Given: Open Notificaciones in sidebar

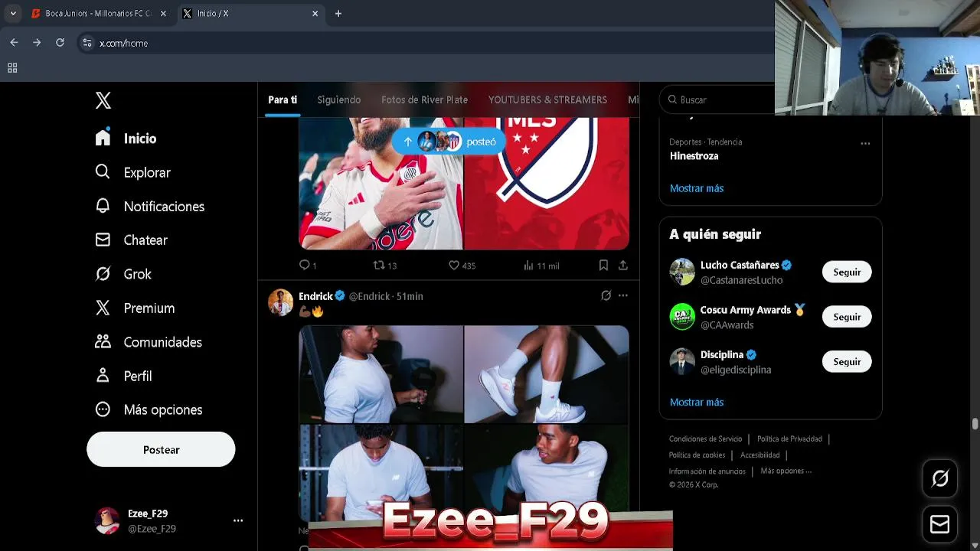Looking at the screenshot, I should [x=150, y=207].
